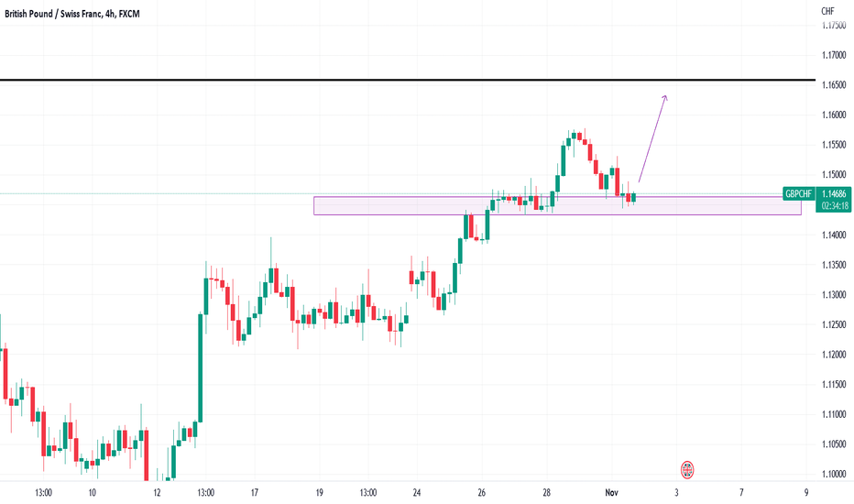The width and height of the screenshot is (854, 504).
Task: Select the purple upward projection arrow line
Action: tap(651, 139)
